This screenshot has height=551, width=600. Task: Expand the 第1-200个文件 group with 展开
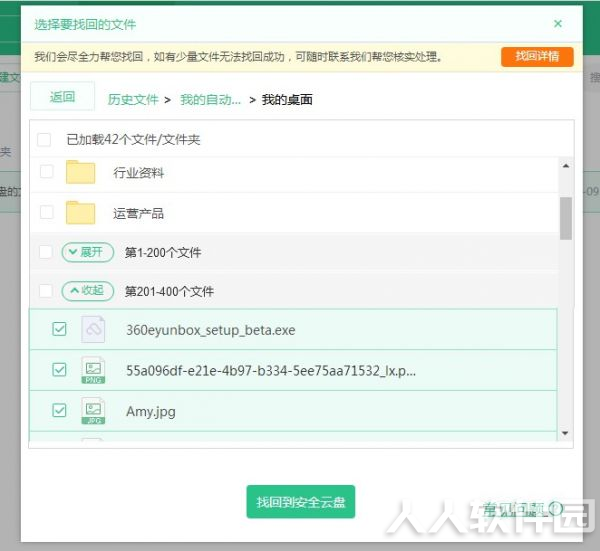coord(88,252)
